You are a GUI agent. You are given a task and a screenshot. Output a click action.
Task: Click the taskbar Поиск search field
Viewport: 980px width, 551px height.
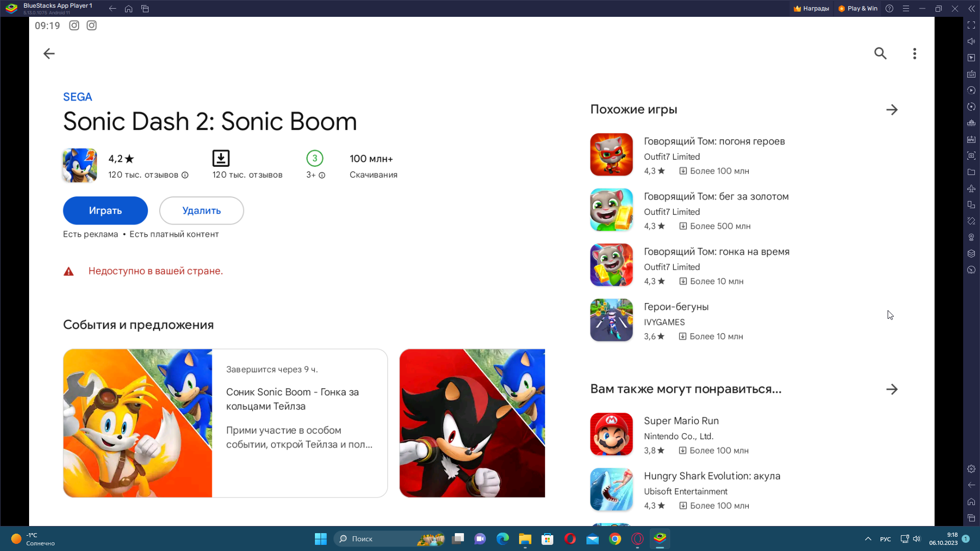(x=390, y=539)
